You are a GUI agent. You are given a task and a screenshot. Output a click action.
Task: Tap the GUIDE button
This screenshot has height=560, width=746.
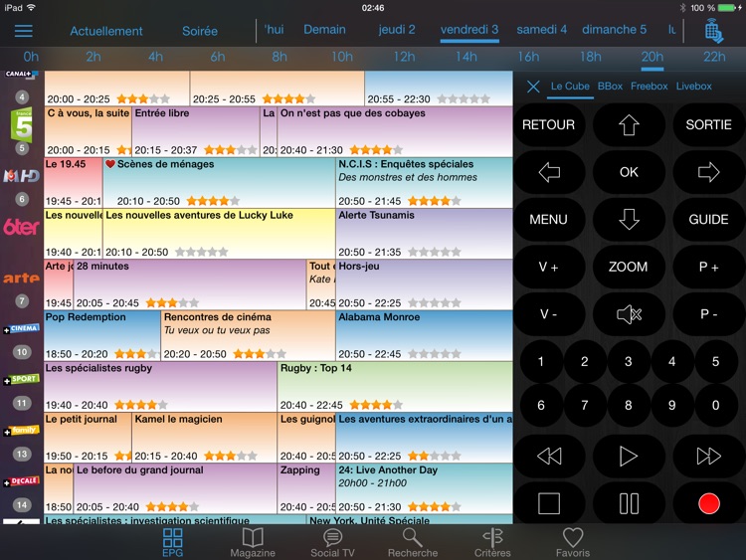(x=708, y=220)
